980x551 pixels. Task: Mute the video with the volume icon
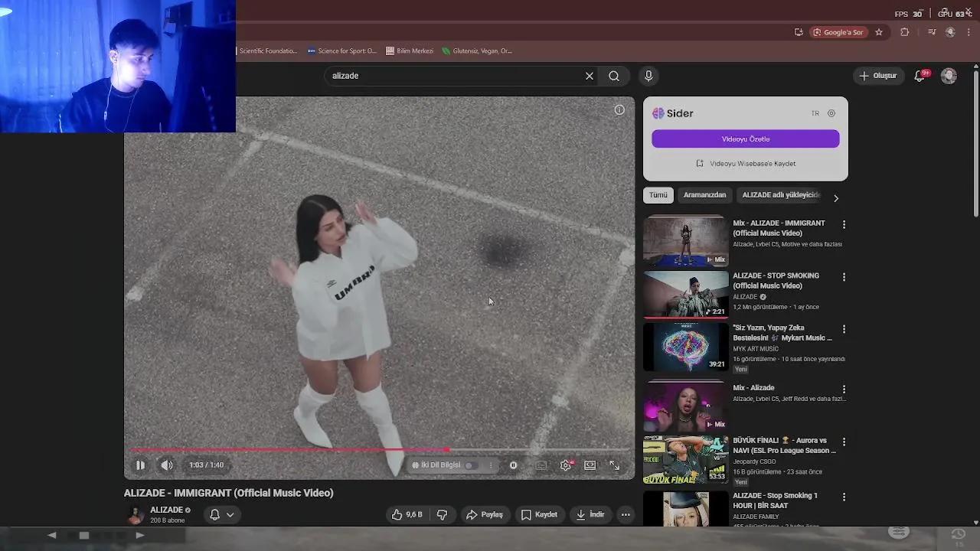(166, 465)
